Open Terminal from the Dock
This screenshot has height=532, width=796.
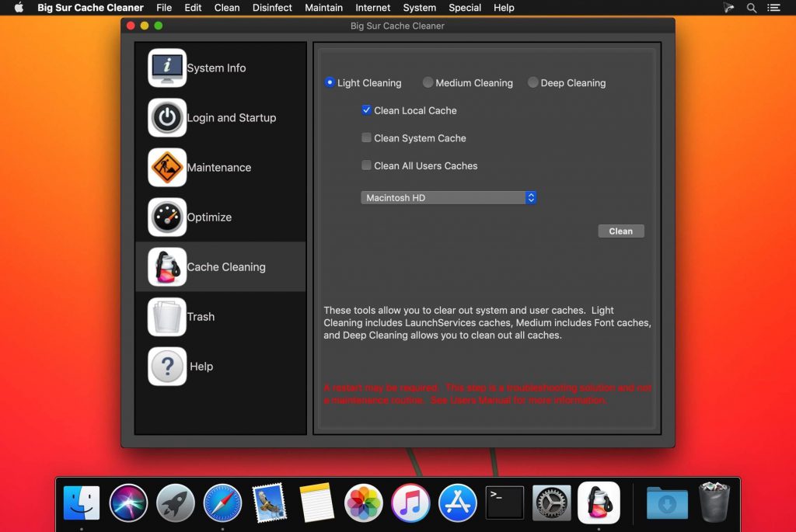pos(504,503)
